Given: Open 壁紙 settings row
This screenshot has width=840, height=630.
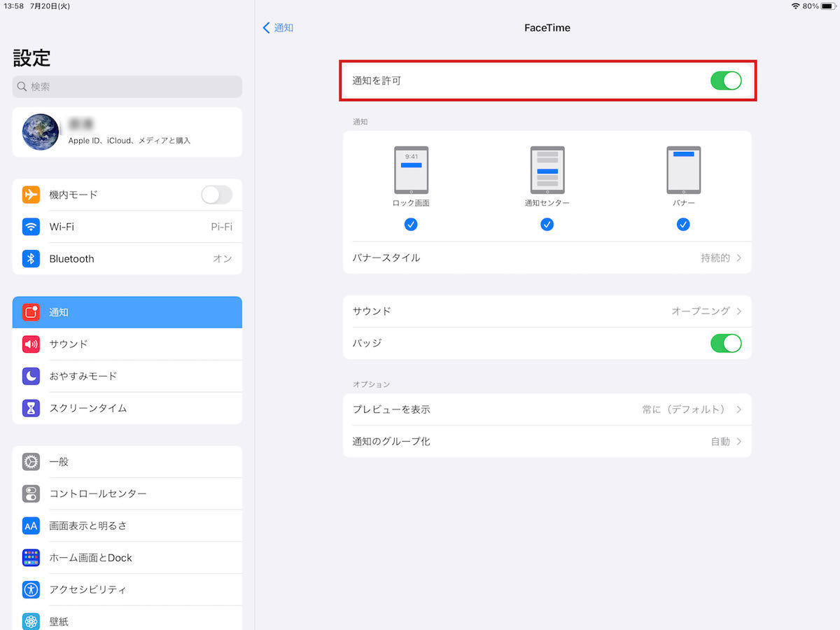Looking at the screenshot, I should pyautogui.click(x=127, y=618).
